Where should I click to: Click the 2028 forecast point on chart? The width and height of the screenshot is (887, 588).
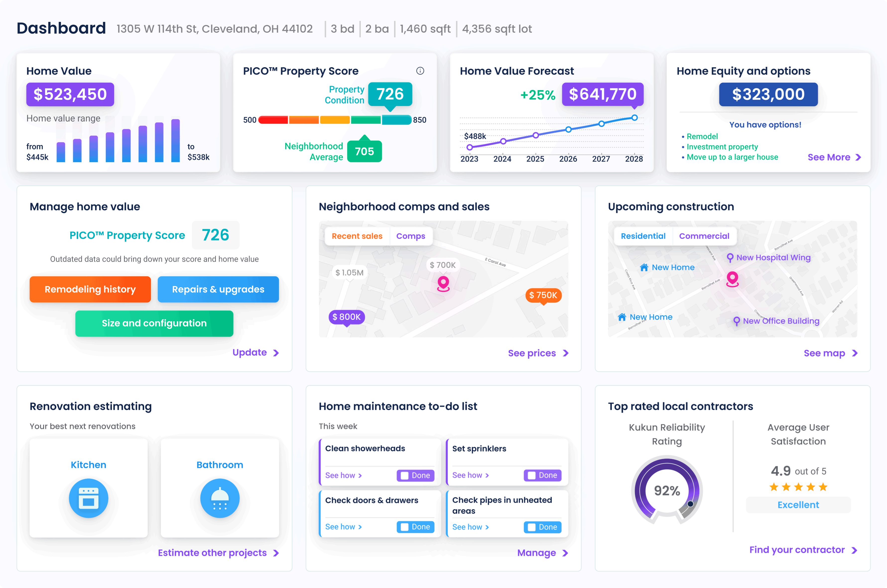634,118
